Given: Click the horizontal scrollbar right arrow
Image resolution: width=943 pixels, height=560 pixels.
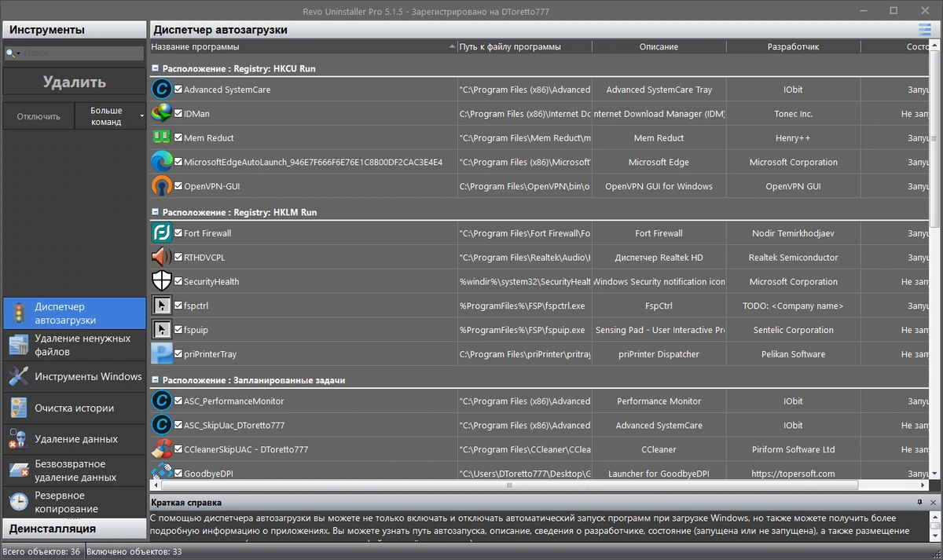Looking at the screenshot, I should click(924, 485).
